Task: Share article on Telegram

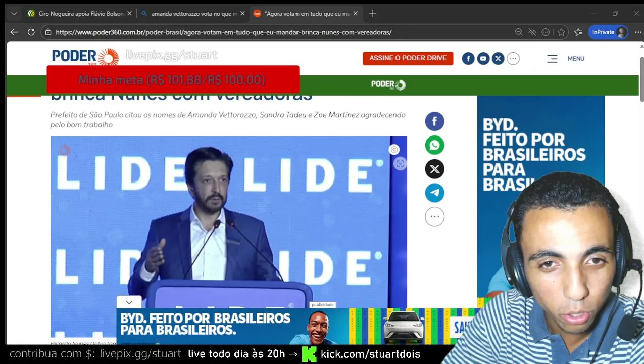Action: click(434, 193)
